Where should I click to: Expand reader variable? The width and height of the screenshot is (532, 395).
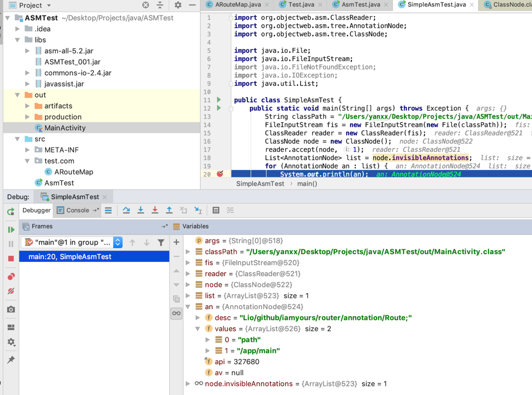(188, 273)
